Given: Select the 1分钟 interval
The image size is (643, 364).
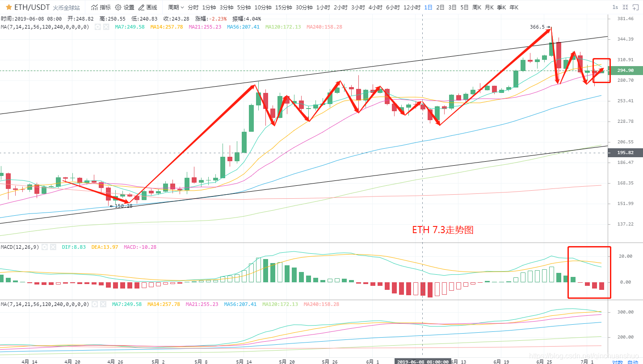Looking at the screenshot, I should [x=209, y=7].
